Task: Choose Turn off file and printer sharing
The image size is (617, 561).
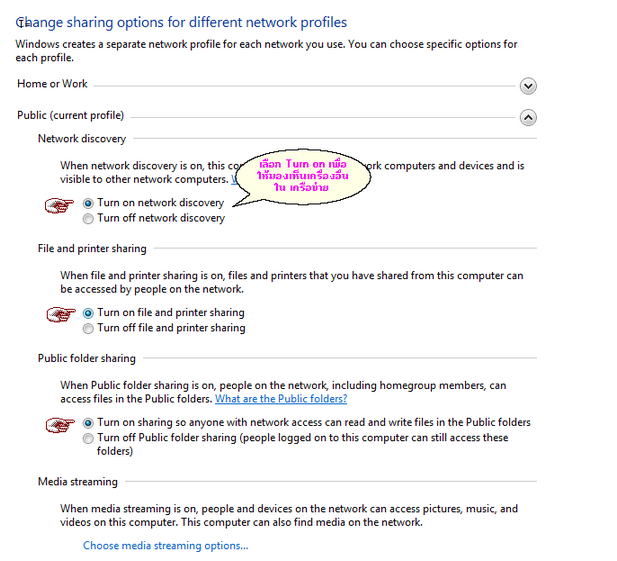Action: click(89, 328)
